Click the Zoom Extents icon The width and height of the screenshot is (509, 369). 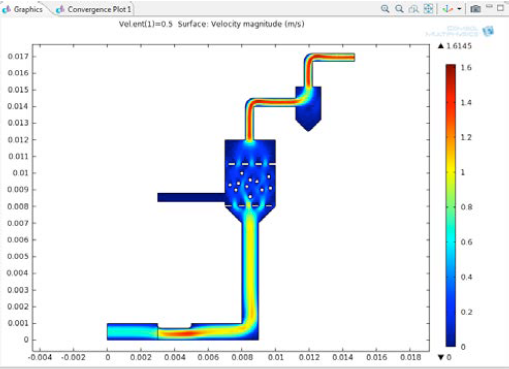[428, 9]
